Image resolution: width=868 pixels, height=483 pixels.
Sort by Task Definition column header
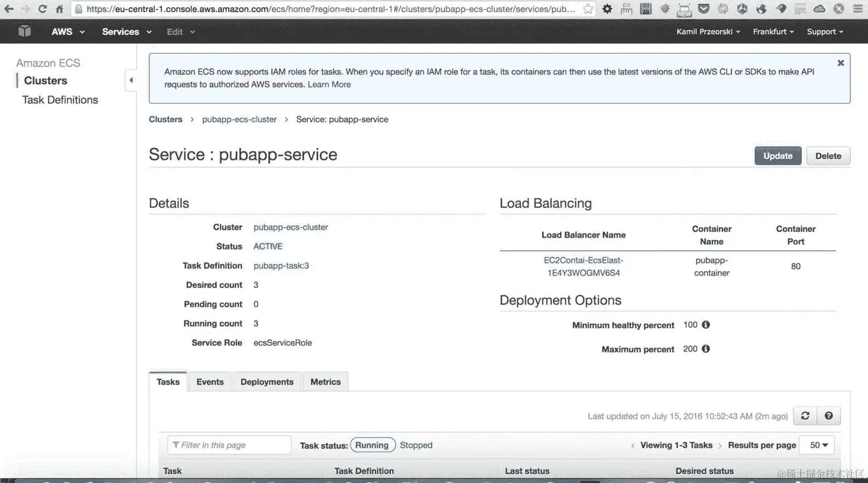364,471
